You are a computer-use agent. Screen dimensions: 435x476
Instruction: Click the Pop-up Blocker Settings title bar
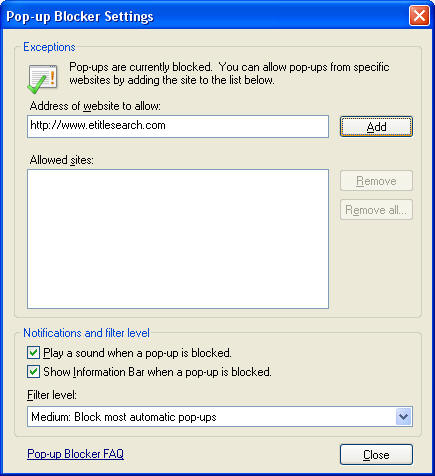click(x=205, y=16)
